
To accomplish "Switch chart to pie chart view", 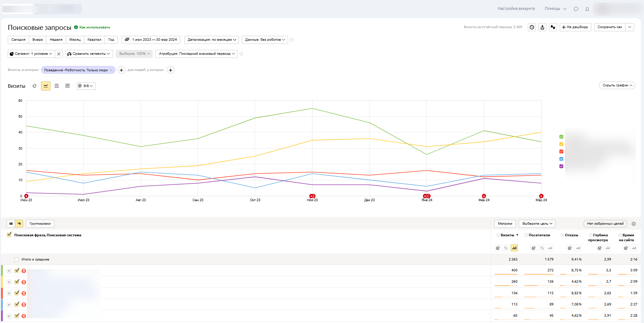I will coord(34,86).
